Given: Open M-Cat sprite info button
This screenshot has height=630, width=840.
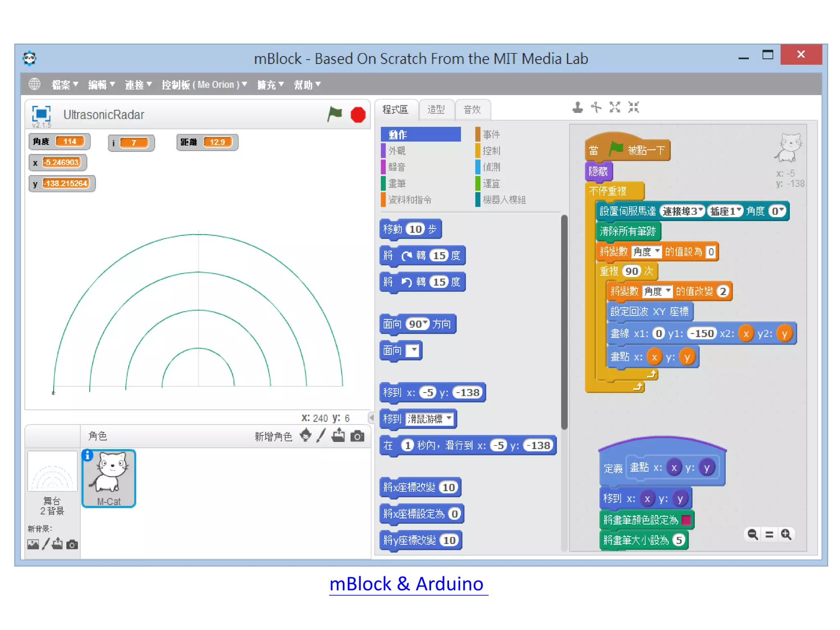Looking at the screenshot, I should tap(87, 455).
